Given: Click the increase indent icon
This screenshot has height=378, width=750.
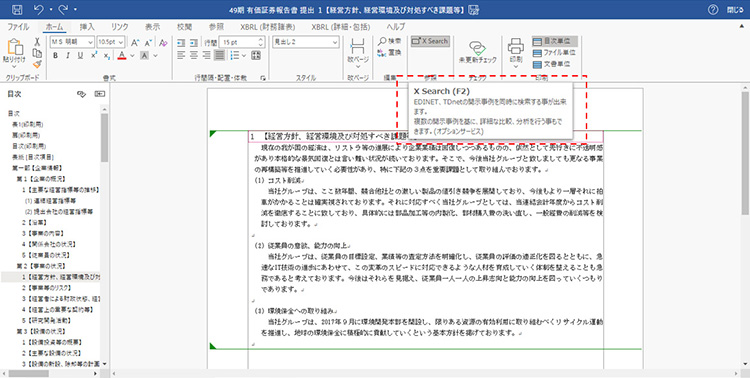Looking at the screenshot, I should point(194,43).
